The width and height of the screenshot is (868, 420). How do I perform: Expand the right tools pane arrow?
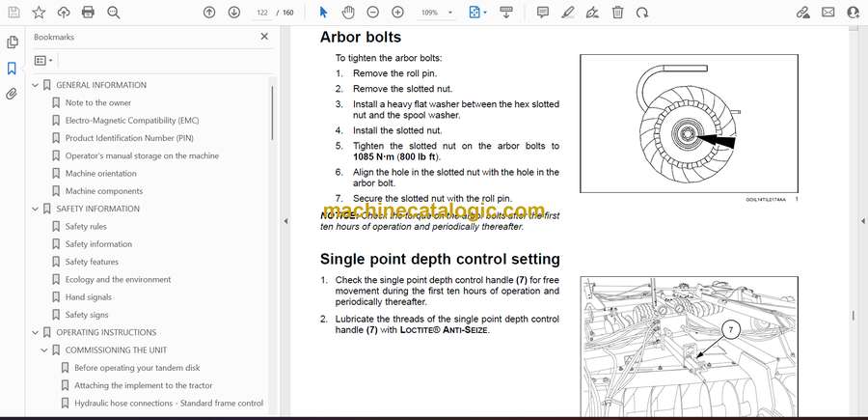click(x=862, y=221)
